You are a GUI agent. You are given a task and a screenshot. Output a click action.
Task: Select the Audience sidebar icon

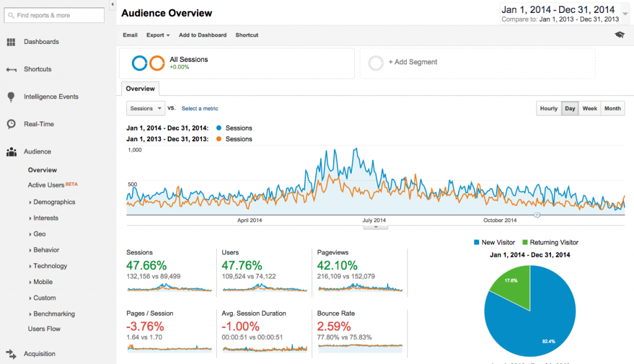pos(11,152)
